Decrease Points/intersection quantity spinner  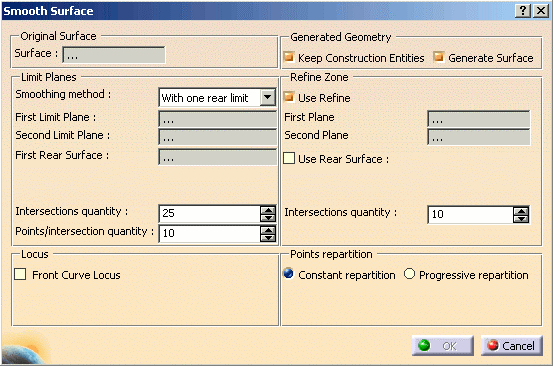click(268, 237)
